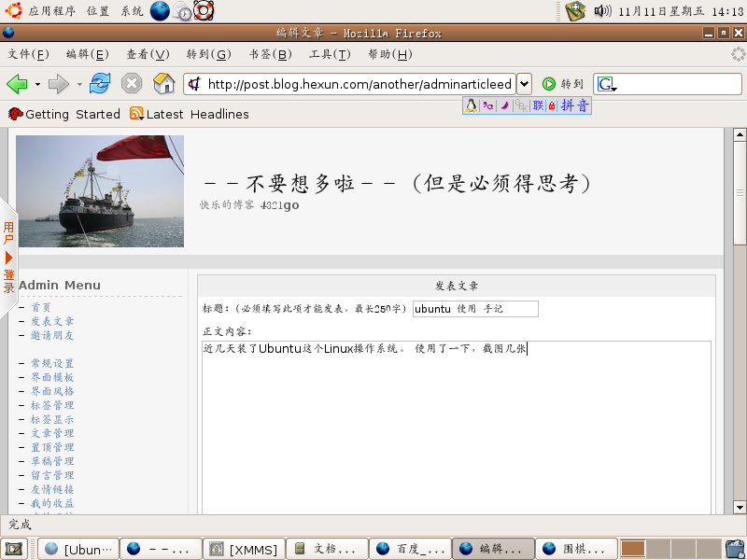Open the 我的收益 admin link
Image resolution: width=747 pixels, height=560 pixels.
click(52, 503)
